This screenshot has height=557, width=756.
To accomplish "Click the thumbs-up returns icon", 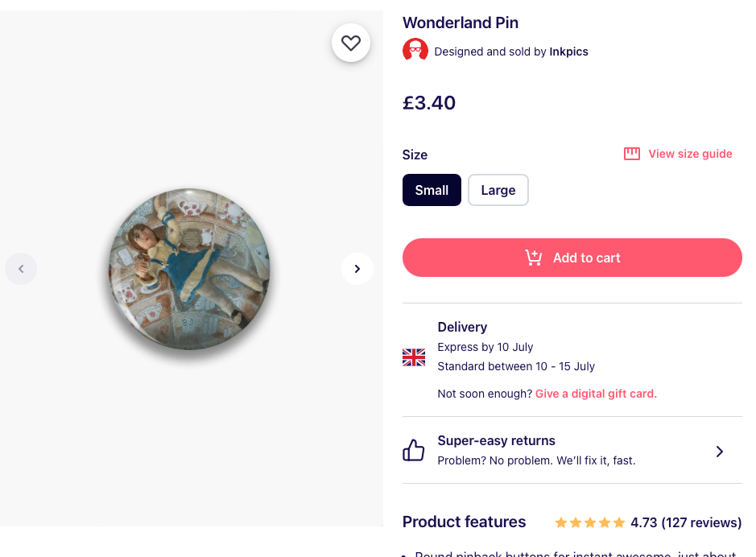I will [414, 450].
